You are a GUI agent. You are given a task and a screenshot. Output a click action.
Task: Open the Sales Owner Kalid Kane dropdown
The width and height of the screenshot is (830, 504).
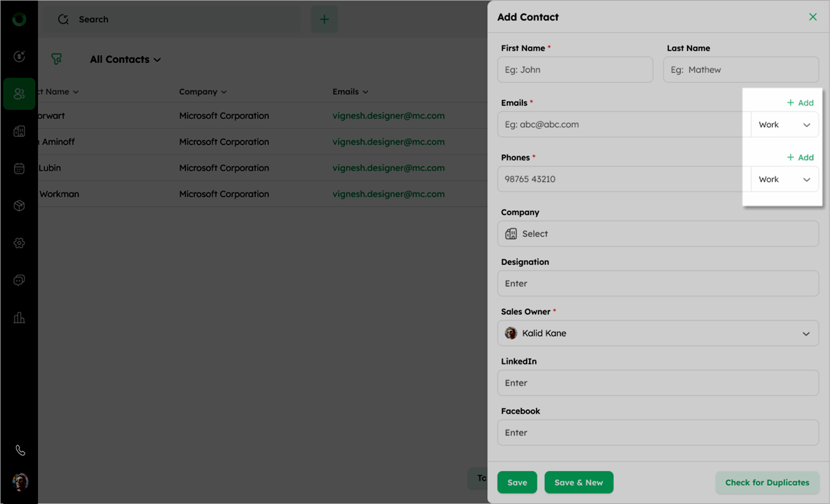[x=658, y=333]
